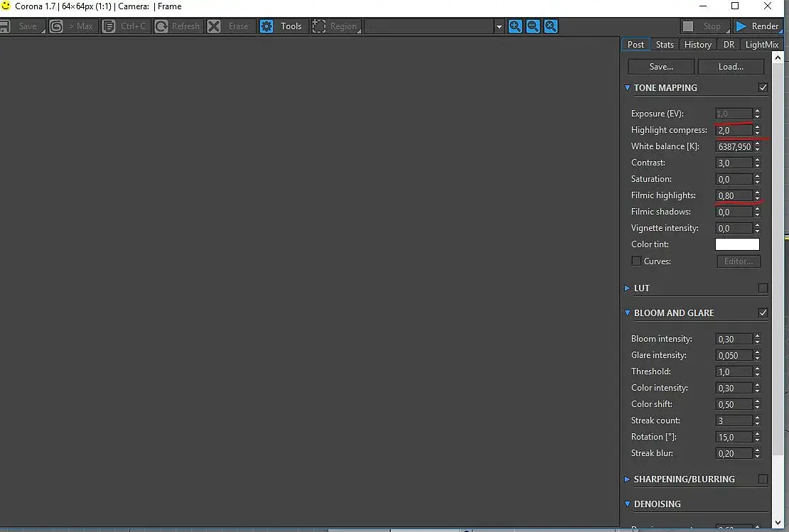
Task: Expand the LUT section
Action: [x=627, y=288]
